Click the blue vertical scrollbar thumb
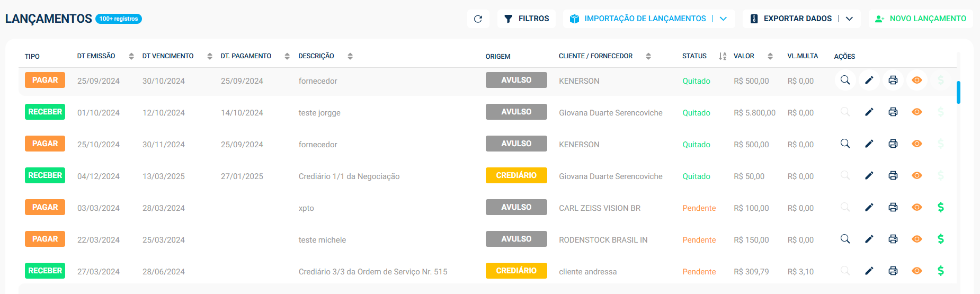 click(x=958, y=92)
